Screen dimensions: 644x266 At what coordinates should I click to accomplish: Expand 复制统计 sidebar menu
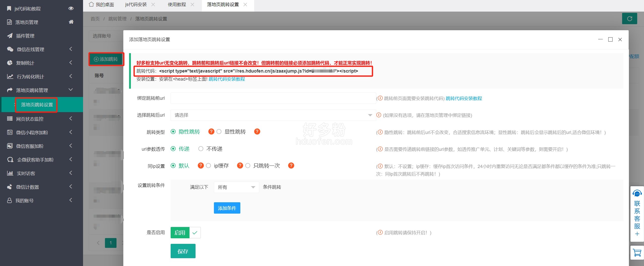pos(71,63)
